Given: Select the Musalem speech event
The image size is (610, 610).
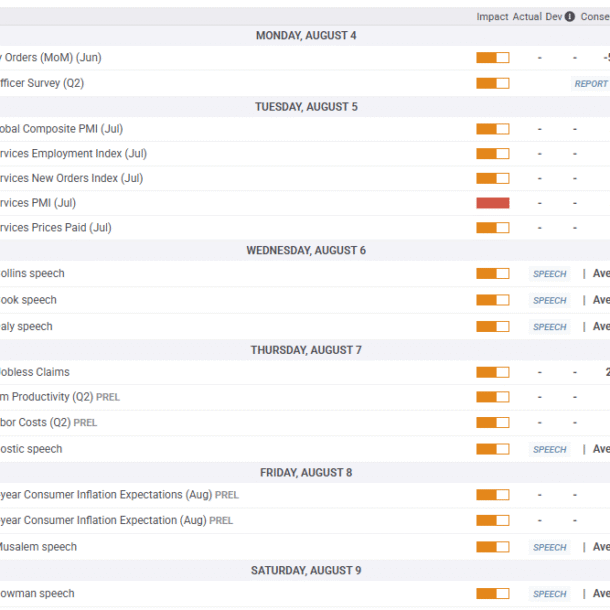Looking at the screenshot, I should click(x=39, y=547).
